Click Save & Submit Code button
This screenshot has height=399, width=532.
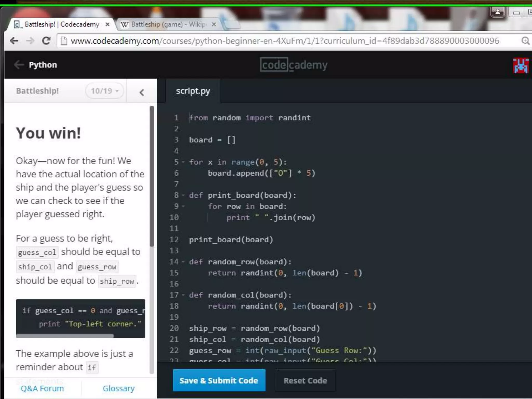(219, 380)
